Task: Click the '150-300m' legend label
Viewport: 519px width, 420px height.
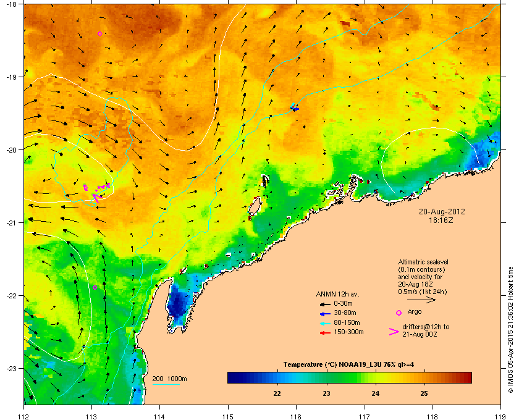Action: 348,332
